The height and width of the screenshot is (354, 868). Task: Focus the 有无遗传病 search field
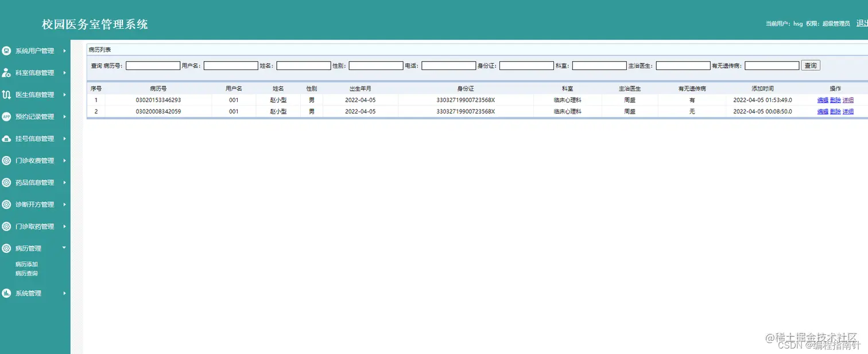[x=772, y=66]
